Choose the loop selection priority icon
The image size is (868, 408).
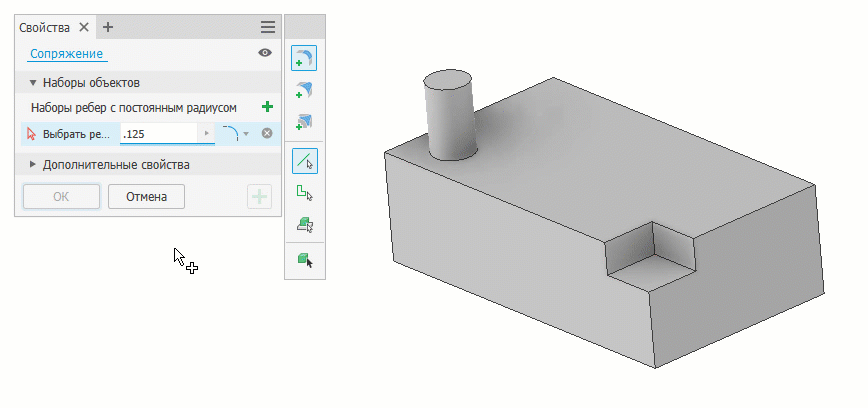tap(304, 193)
